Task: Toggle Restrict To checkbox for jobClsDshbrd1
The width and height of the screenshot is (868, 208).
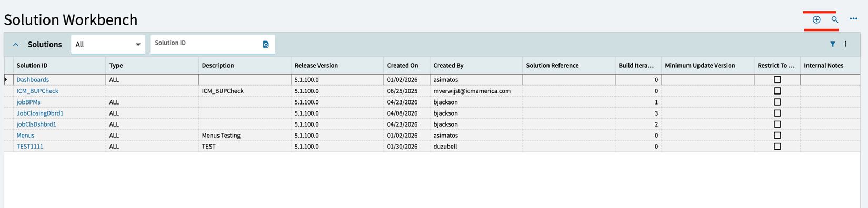Action: pos(777,124)
